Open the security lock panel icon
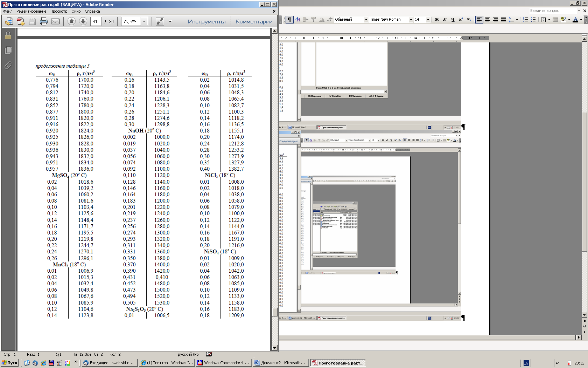588x368 pixels. [8, 35]
